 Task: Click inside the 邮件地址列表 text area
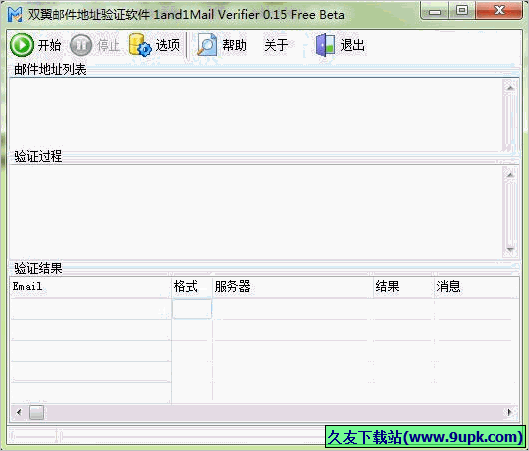pos(256,115)
